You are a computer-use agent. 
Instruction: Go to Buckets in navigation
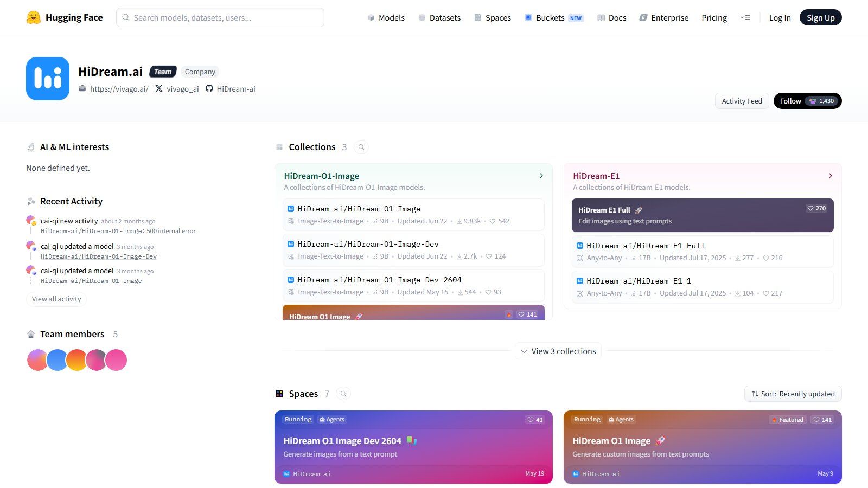[x=553, y=18]
